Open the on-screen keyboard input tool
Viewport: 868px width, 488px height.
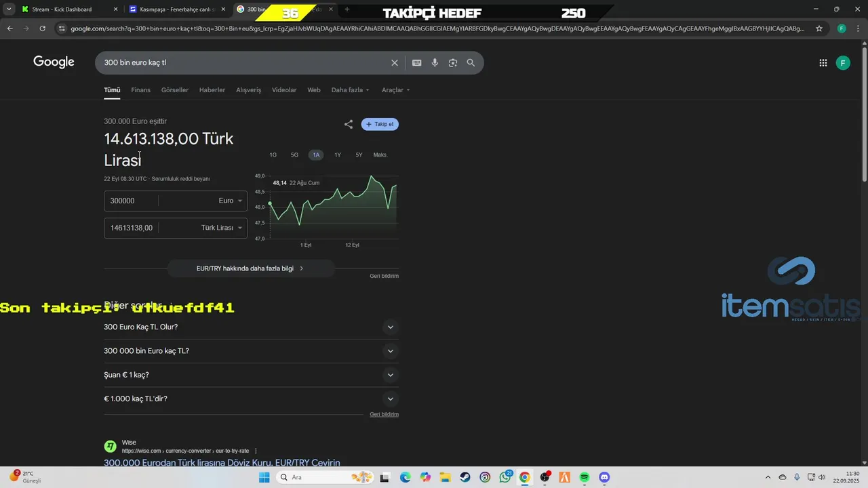417,62
